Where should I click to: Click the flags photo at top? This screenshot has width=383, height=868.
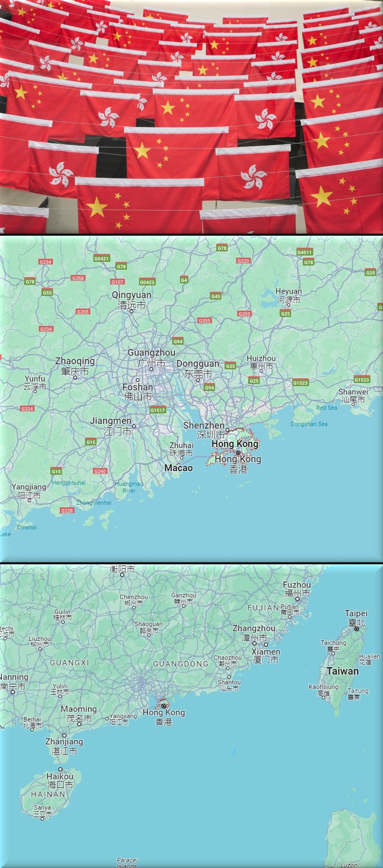coord(191,117)
